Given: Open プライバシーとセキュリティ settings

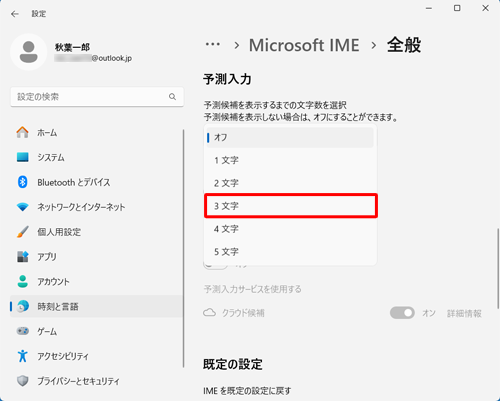Looking at the screenshot, I should (x=97, y=381).
